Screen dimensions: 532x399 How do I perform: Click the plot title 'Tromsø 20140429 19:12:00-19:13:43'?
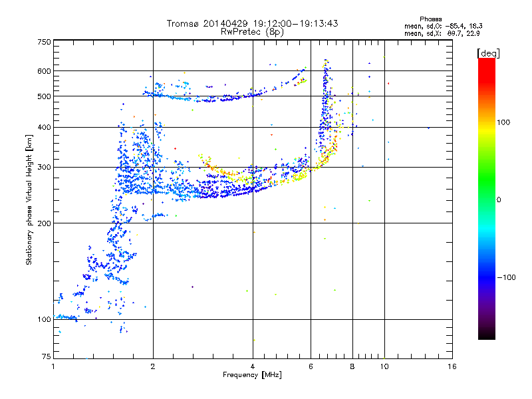[252, 23]
